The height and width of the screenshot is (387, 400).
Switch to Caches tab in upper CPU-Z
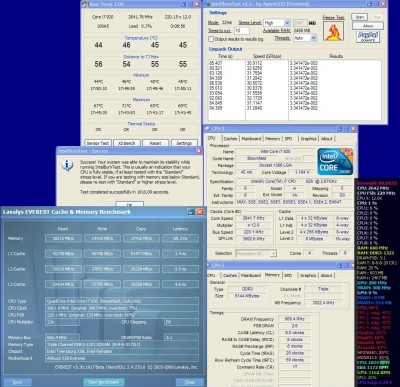coord(230,139)
